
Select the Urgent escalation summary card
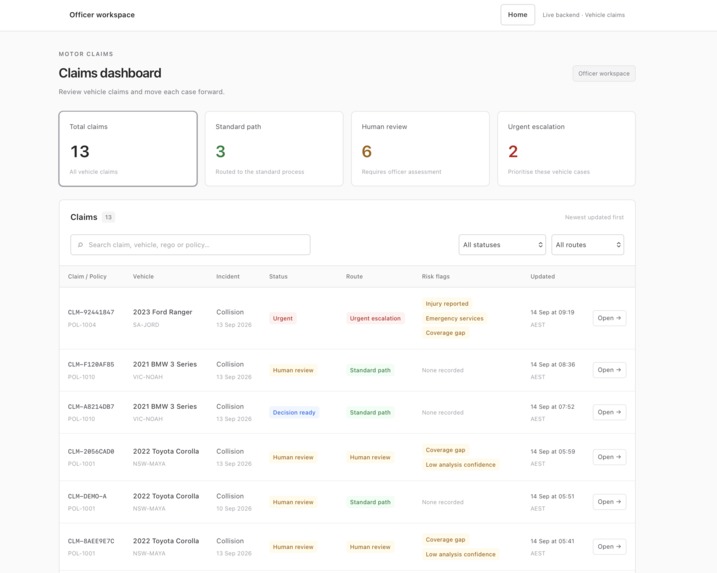[x=566, y=149]
